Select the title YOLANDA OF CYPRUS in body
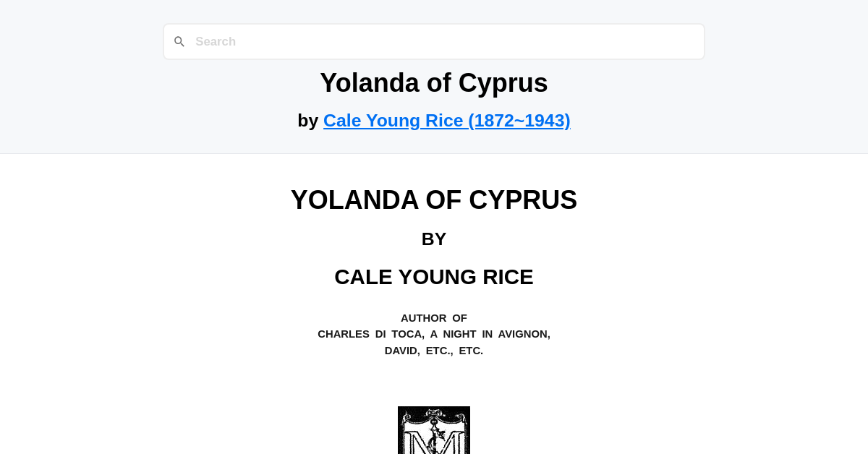This screenshot has height=454, width=868. pyautogui.click(x=434, y=200)
